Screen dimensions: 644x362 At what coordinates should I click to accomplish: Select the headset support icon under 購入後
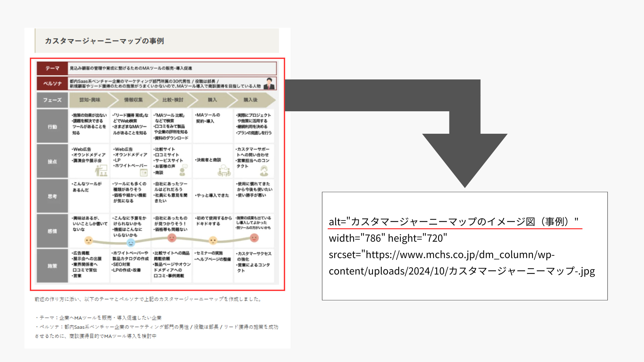pyautogui.click(x=264, y=171)
